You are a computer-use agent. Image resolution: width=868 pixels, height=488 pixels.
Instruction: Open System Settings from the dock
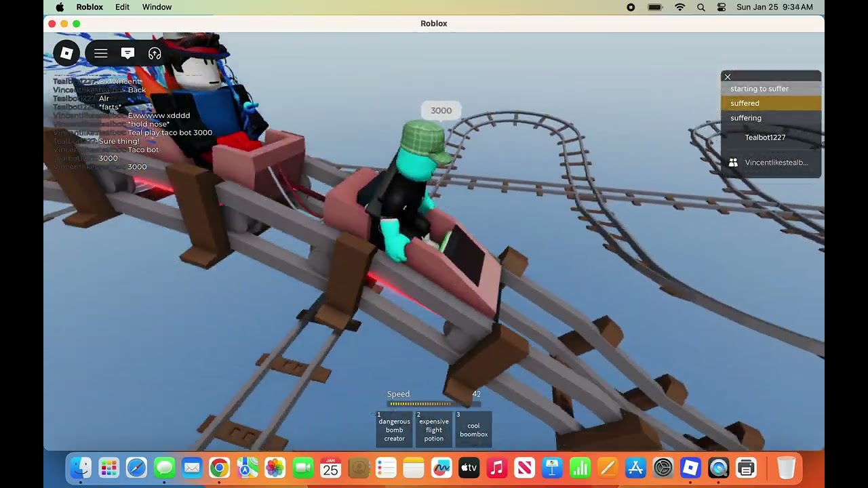click(663, 468)
